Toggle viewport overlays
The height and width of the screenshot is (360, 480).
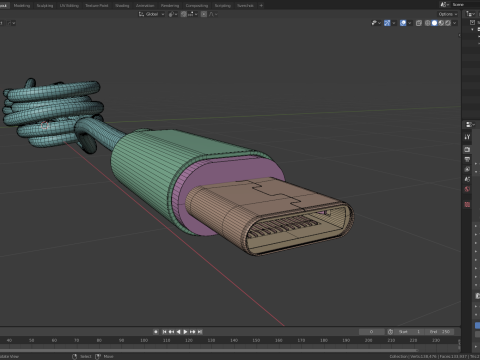403,23
